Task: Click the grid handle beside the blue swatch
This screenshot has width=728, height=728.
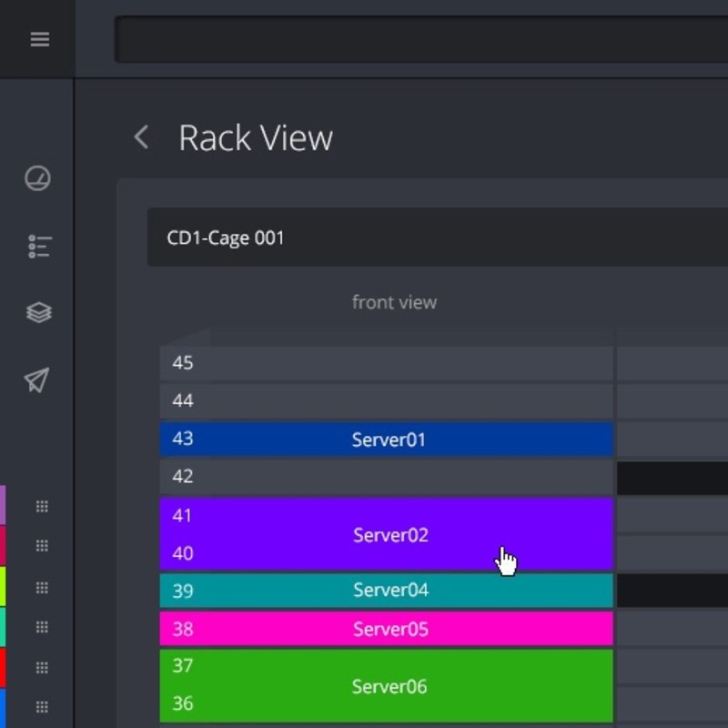Action: point(42,707)
